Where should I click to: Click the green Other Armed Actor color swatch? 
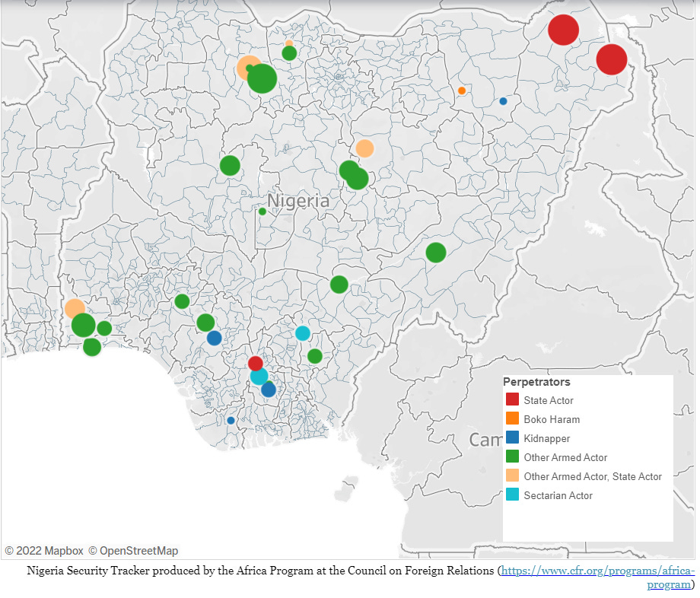click(x=513, y=457)
